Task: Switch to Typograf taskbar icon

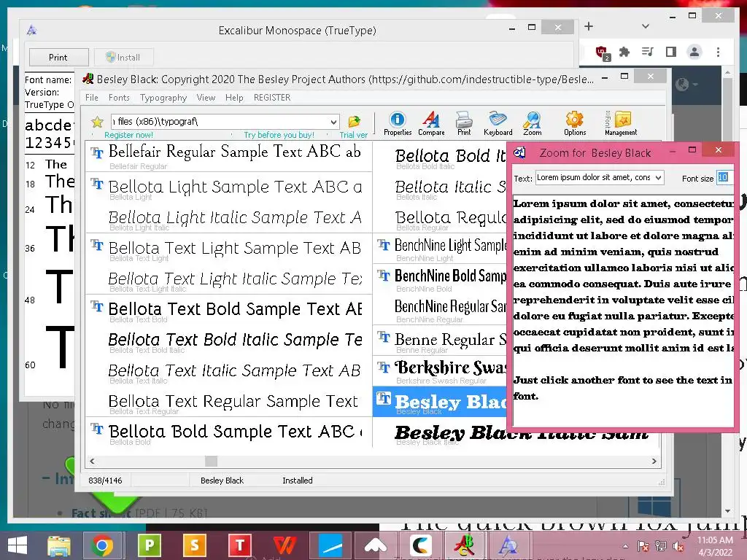Action: tap(463, 545)
